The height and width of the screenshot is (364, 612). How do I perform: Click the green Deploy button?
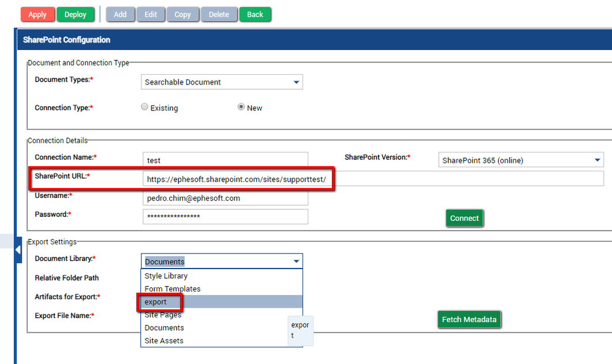tap(75, 14)
